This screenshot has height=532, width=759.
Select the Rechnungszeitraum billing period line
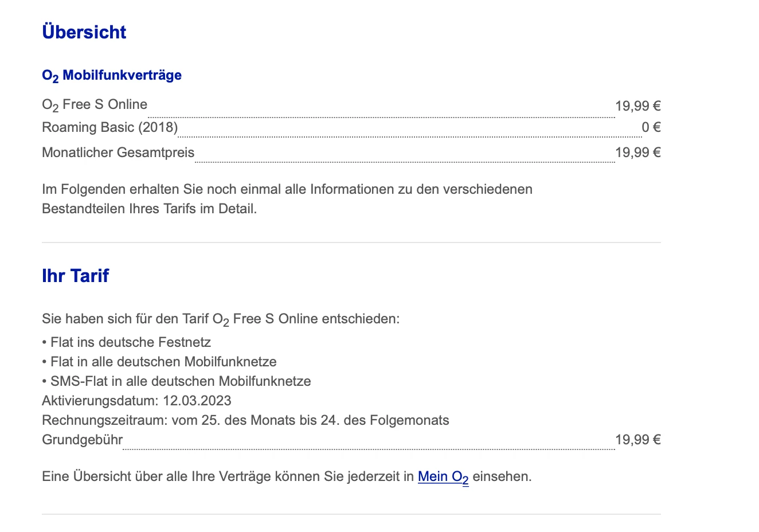[245, 421]
